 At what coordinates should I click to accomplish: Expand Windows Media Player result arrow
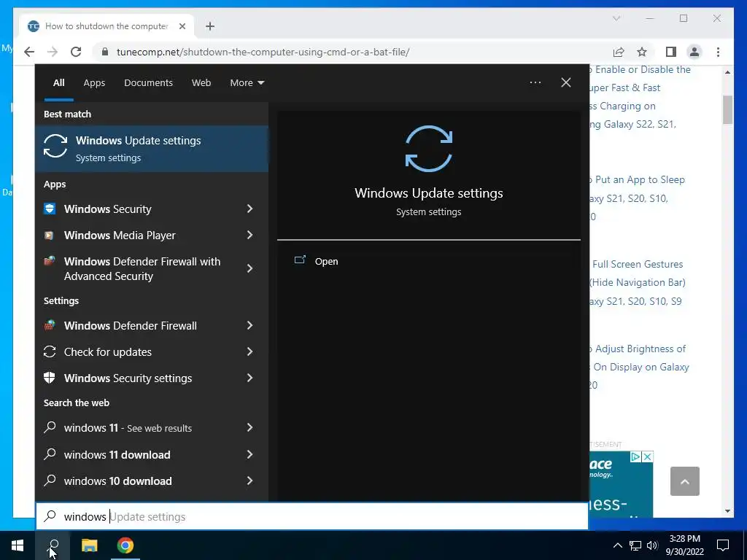pyautogui.click(x=249, y=235)
